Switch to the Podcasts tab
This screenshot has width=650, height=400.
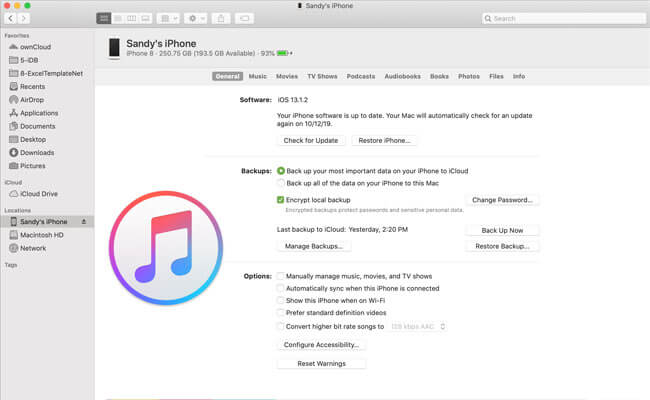pyautogui.click(x=361, y=76)
